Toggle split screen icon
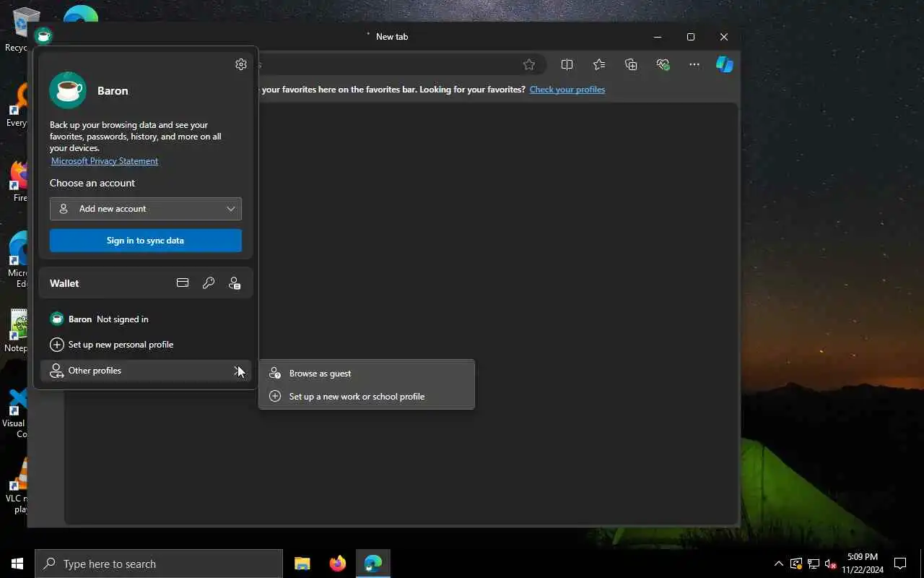This screenshot has width=924, height=578. click(567, 64)
